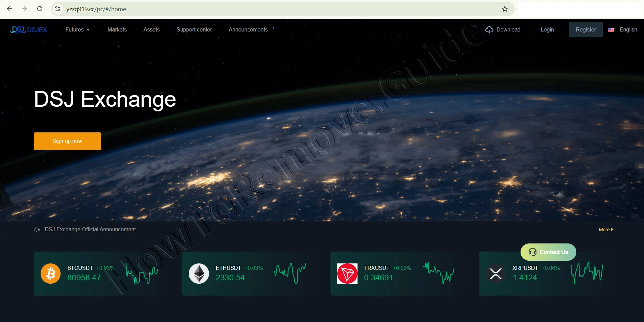This screenshot has height=322, width=644.
Task: Click the Download link
Action: [508, 30]
